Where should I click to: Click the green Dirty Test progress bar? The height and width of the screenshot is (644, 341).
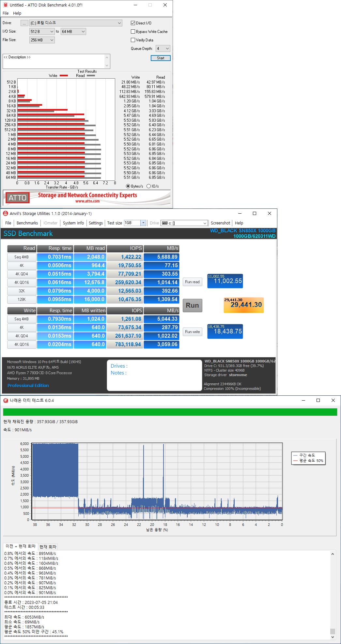tap(170, 412)
